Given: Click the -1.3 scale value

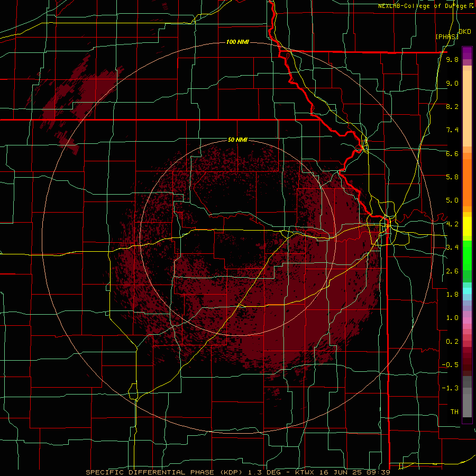Looking at the screenshot, I should (450, 388).
